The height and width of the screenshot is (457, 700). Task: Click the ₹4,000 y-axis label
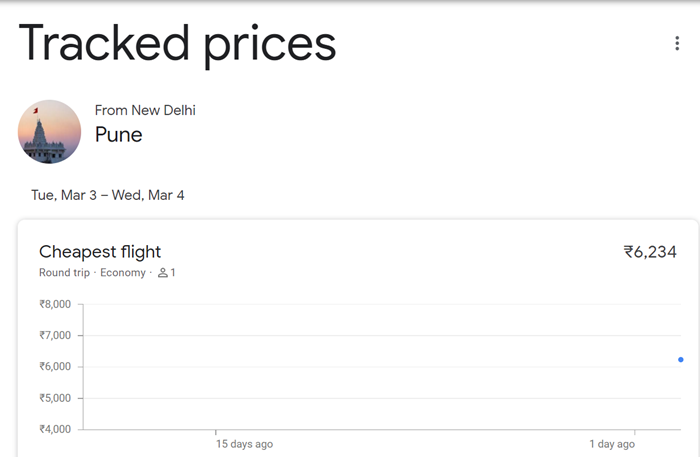[x=55, y=429]
